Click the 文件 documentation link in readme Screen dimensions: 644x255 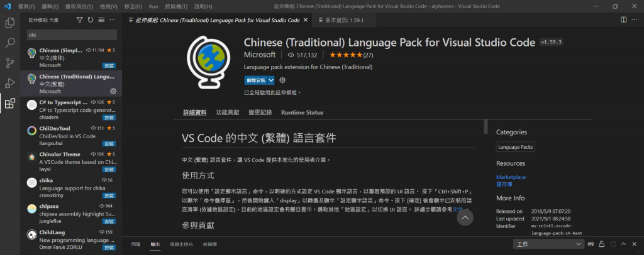[x=458, y=209]
